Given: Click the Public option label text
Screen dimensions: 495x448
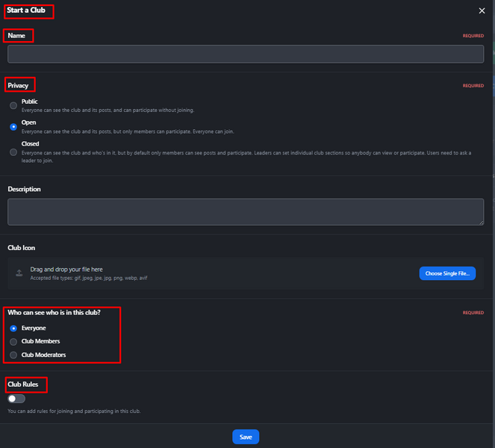Looking at the screenshot, I should point(29,102).
